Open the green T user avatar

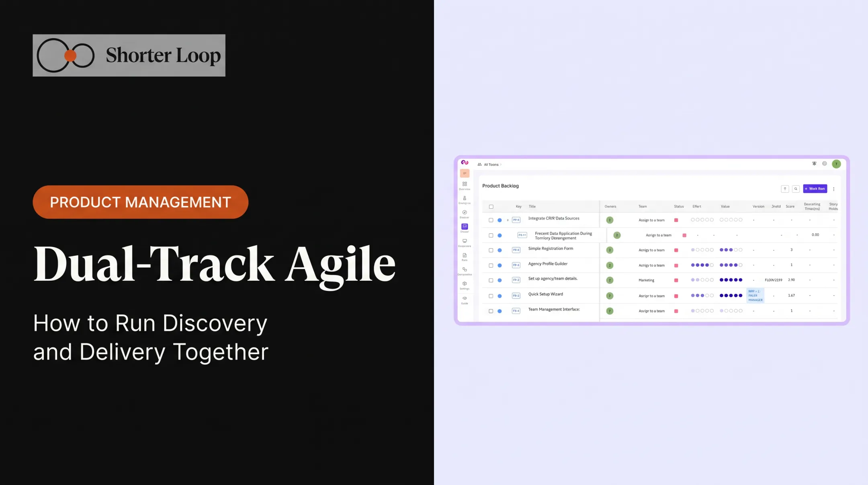[x=836, y=164]
